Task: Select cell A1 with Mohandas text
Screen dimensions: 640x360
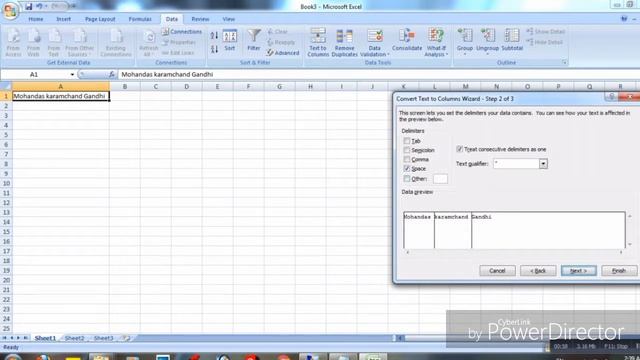Action: coord(61,96)
